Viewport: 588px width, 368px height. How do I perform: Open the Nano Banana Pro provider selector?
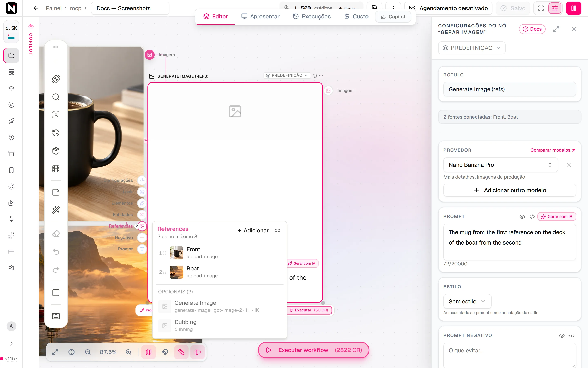pyautogui.click(x=501, y=165)
